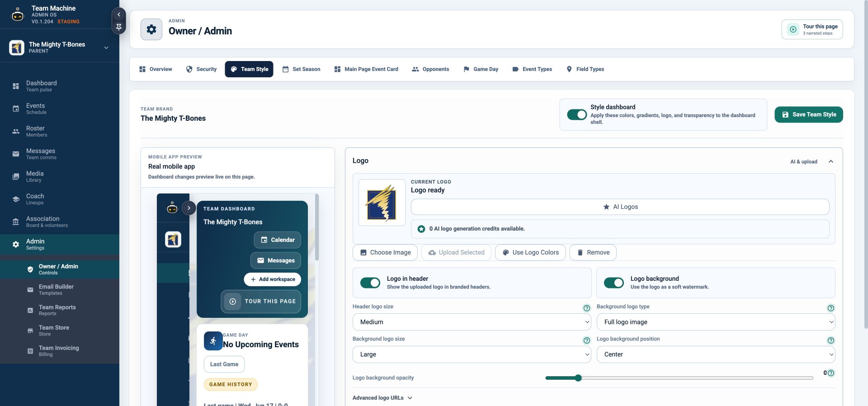
Task: Open Logo background position dropdown
Action: 716,354
